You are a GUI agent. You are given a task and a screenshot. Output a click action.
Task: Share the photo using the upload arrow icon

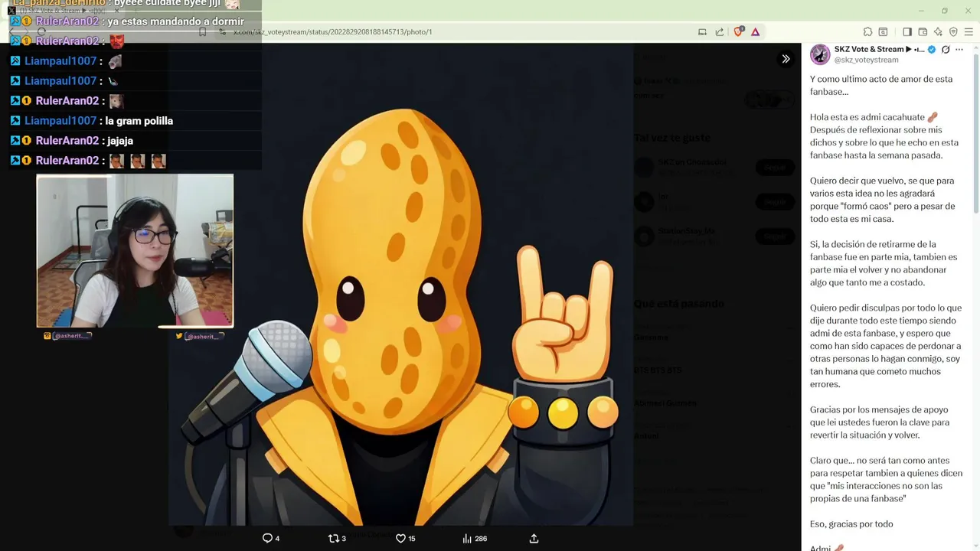tap(534, 539)
